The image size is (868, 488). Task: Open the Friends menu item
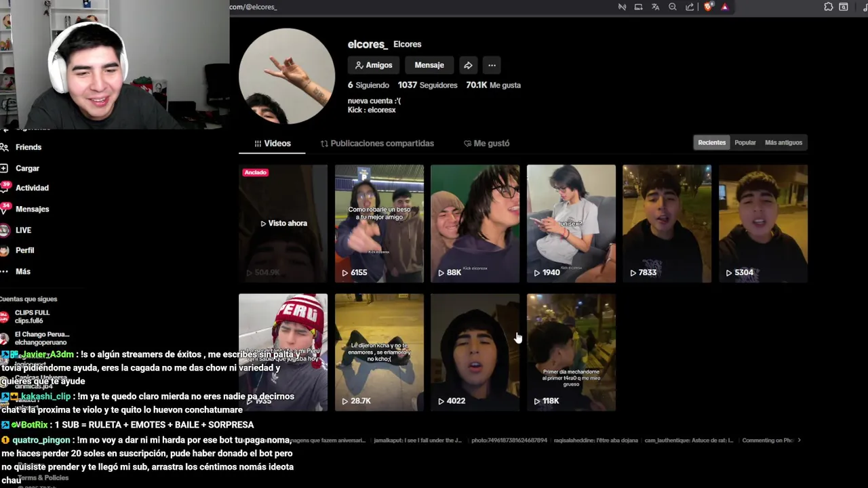pos(28,147)
